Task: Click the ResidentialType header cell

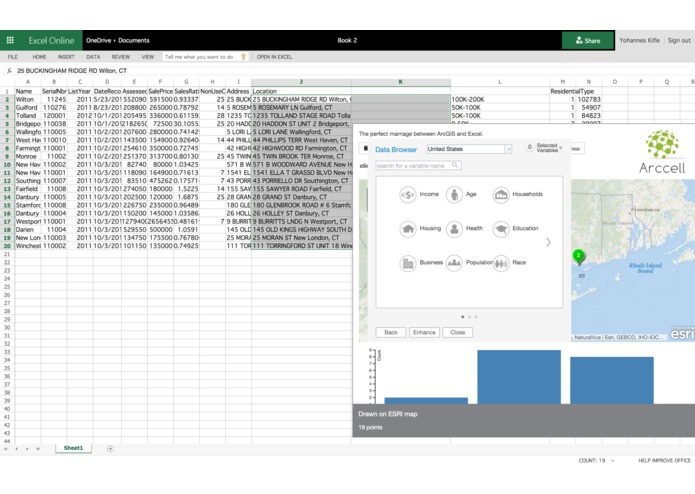Action: [572, 91]
